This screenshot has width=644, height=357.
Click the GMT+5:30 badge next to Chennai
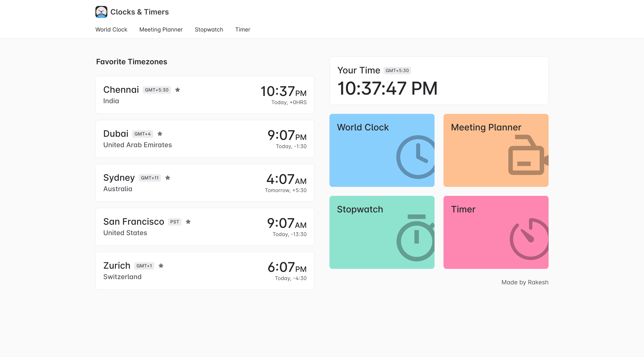point(157,90)
